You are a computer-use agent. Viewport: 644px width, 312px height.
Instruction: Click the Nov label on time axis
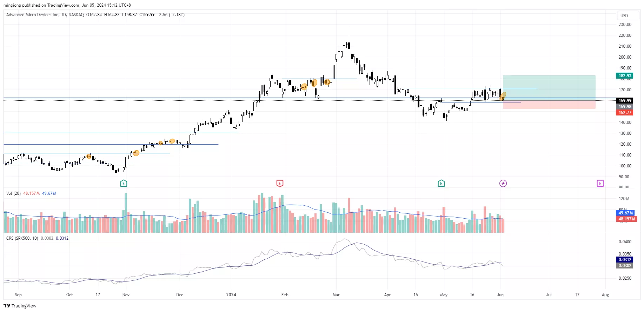(126, 295)
